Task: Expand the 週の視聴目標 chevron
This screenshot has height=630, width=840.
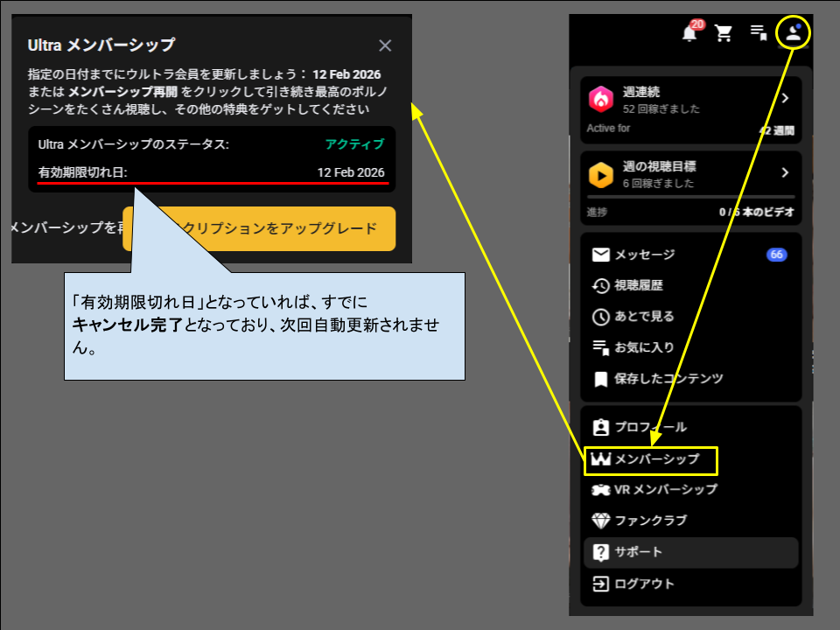Action: coord(785,172)
